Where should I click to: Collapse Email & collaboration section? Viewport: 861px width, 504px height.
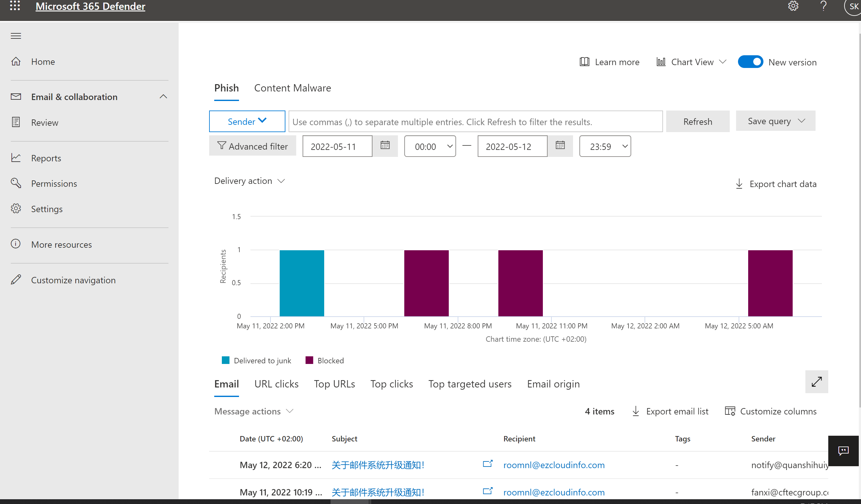pyautogui.click(x=163, y=97)
